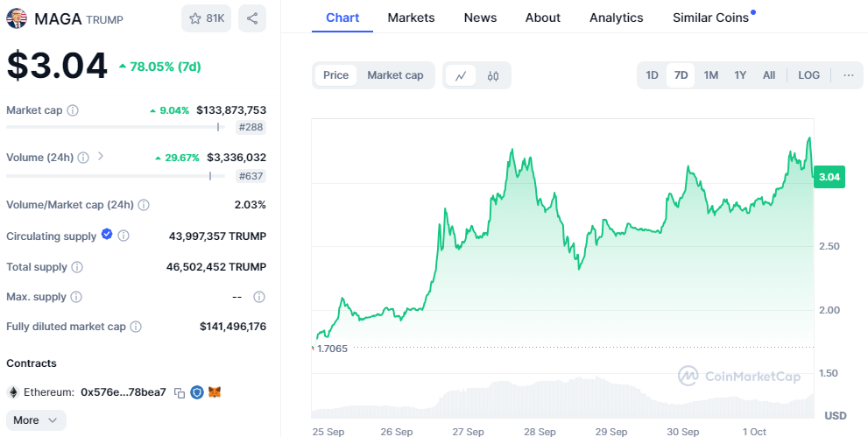Click the $3,336,032 volume value

(236, 158)
